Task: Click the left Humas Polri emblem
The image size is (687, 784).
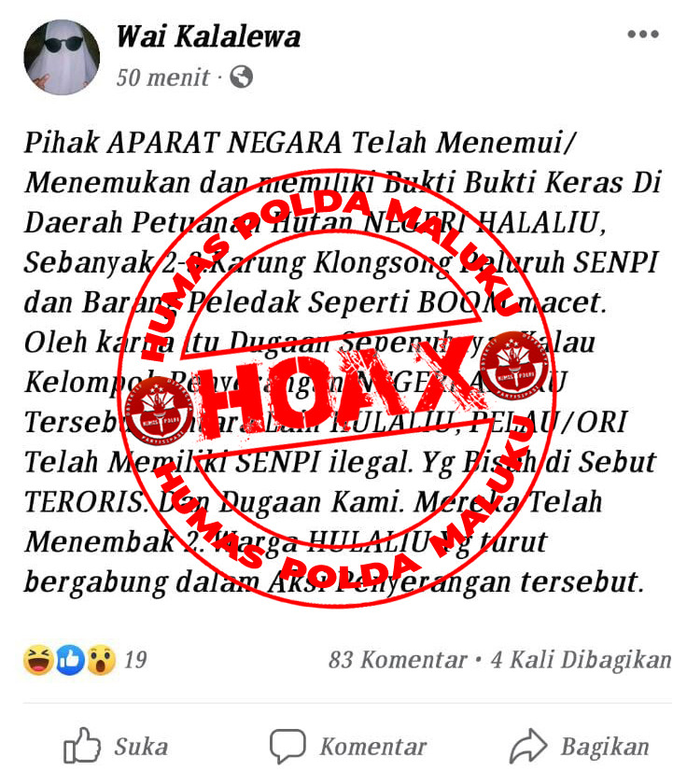Action: point(159,412)
